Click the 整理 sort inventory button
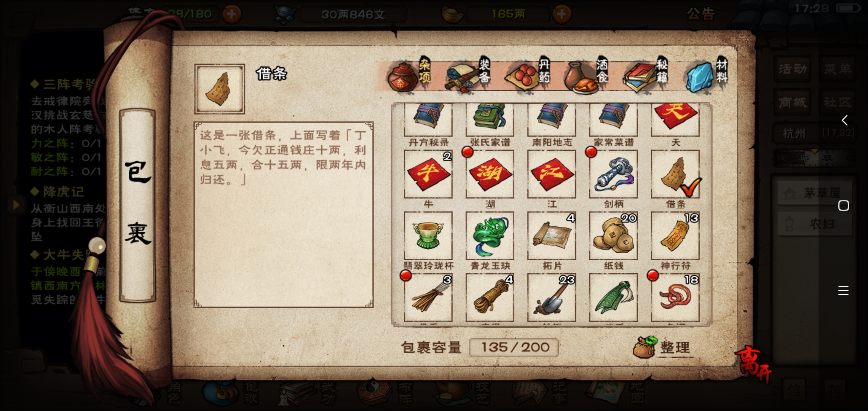Screen dimensions: 868x411 click(x=662, y=347)
